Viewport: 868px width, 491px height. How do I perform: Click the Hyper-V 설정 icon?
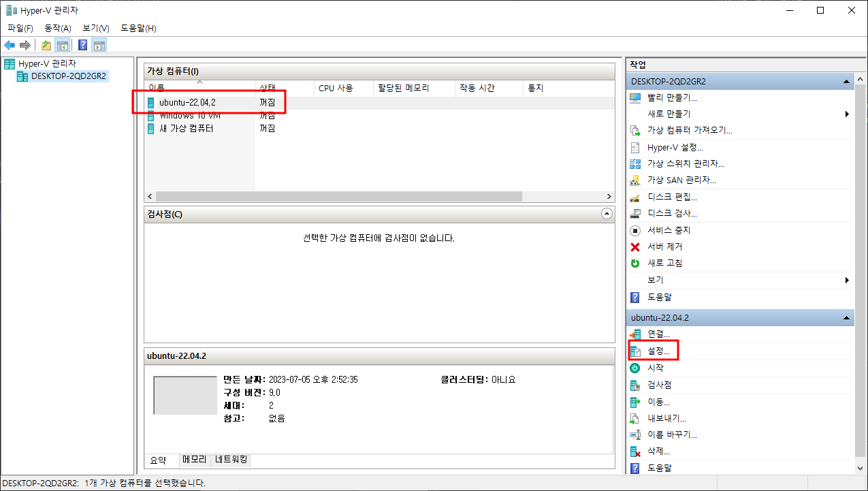click(635, 147)
